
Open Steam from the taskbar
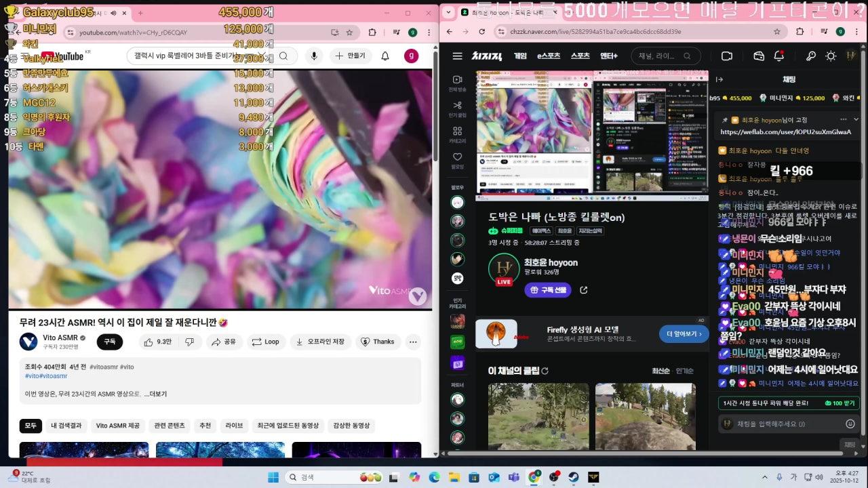coord(574,477)
